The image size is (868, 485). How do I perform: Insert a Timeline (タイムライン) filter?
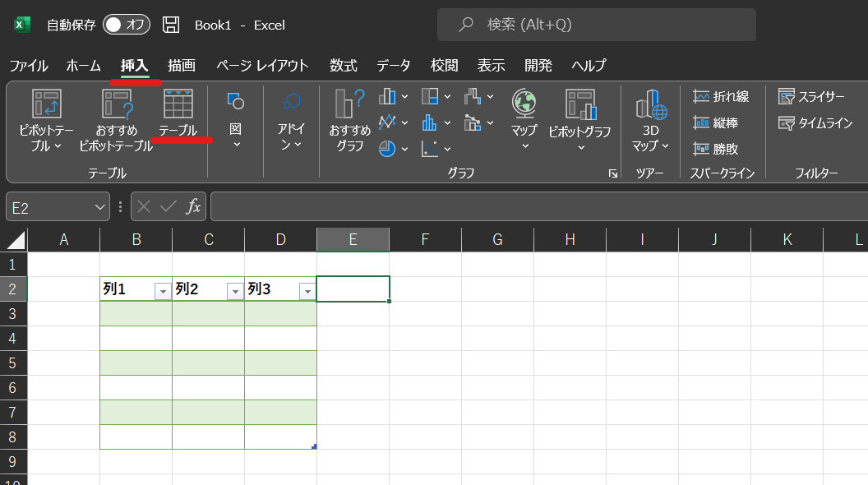[815, 123]
